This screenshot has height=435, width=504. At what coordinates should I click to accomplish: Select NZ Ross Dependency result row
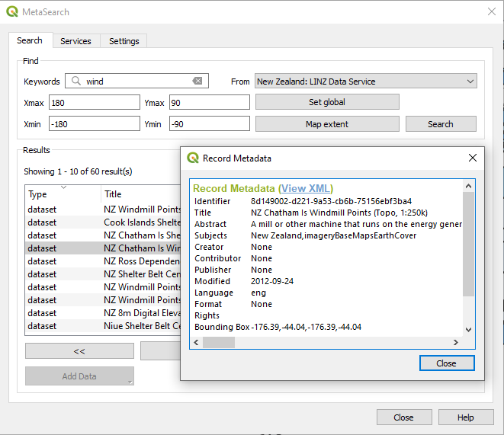(142, 261)
